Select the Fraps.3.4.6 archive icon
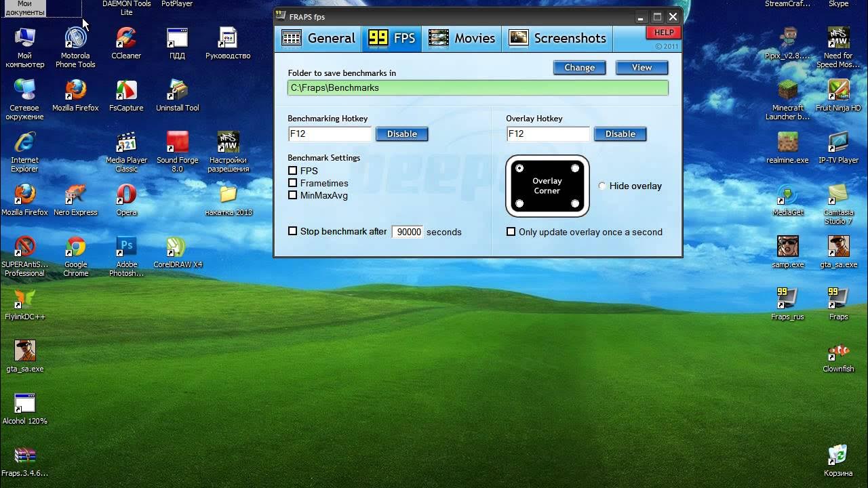The height and width of the screenshot is (488, 868). coord(24,462)
